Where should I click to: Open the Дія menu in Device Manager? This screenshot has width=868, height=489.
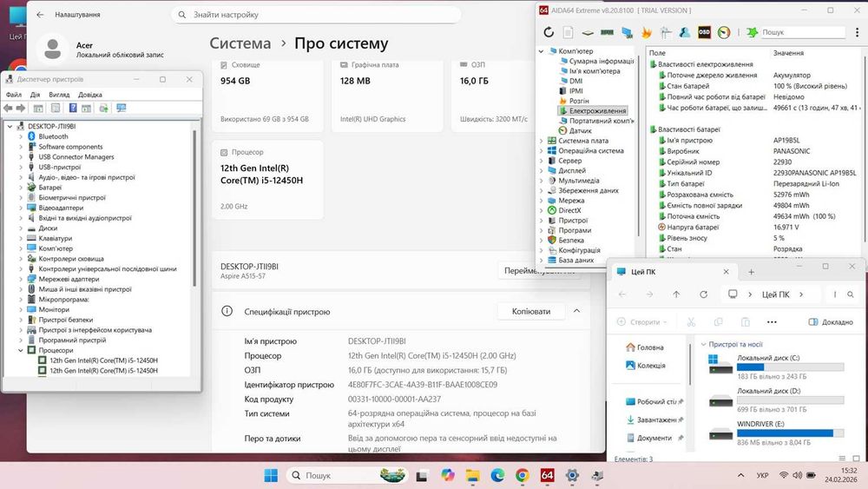pyautogui.click(x=35, y=95)
